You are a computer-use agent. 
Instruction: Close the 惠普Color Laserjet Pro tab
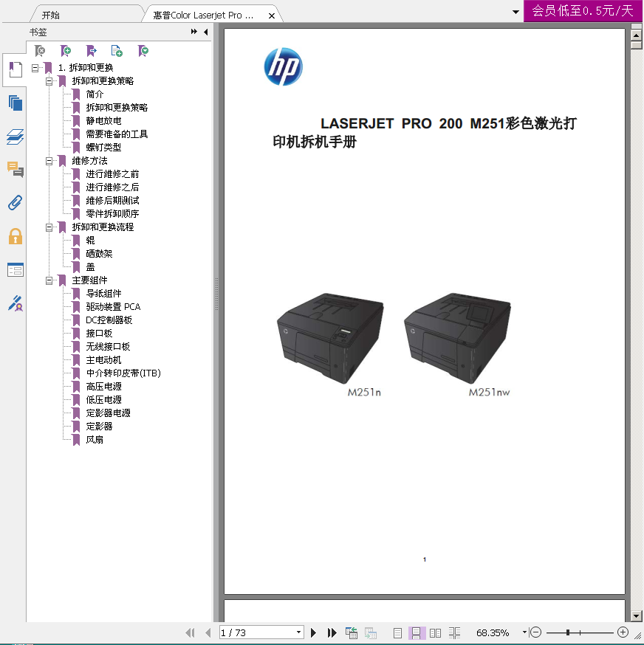[x=272, y=15]
